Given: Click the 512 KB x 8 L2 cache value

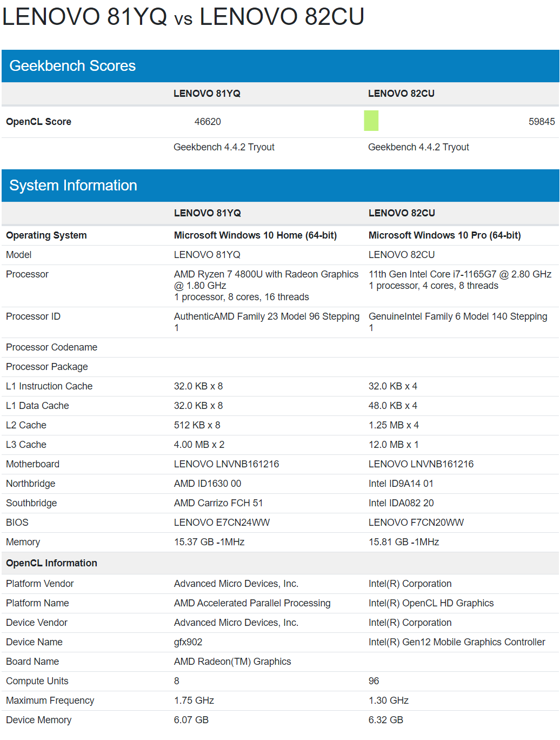Looking at the screenshot, I should coord(197,425).
